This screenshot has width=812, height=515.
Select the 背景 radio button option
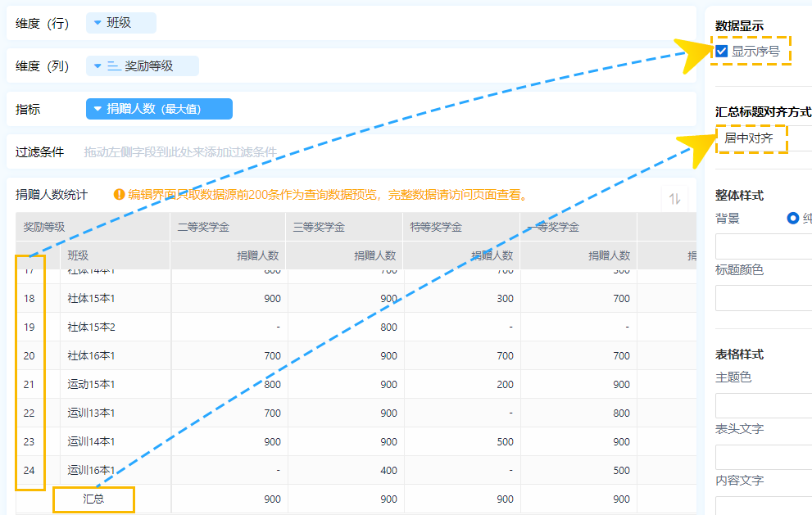(x=792, y=219)
